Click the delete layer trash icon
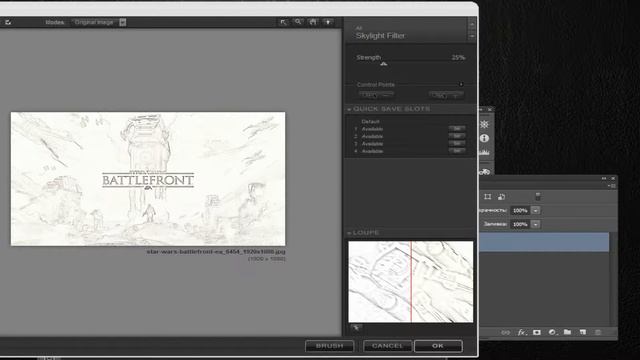This screenshot has height=360, width=640. pyautogui.click(x=598, y=333)
